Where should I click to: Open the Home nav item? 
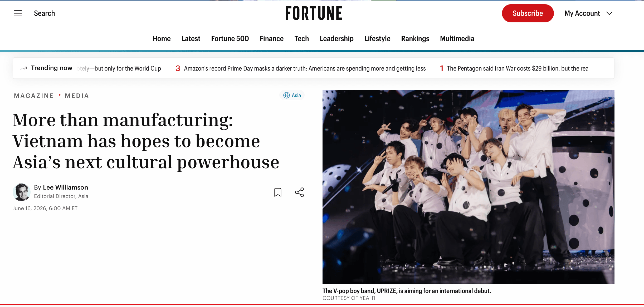click(162, 38)
